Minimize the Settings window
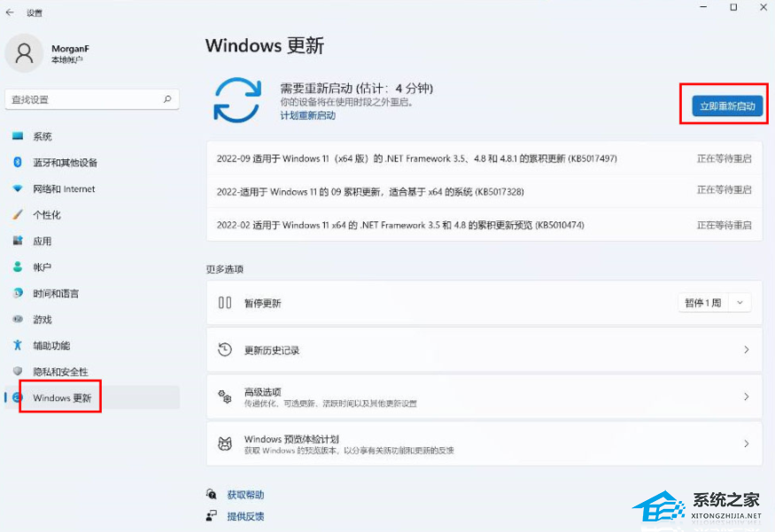This screenshot has width=775, height=532. pos(703,7)
